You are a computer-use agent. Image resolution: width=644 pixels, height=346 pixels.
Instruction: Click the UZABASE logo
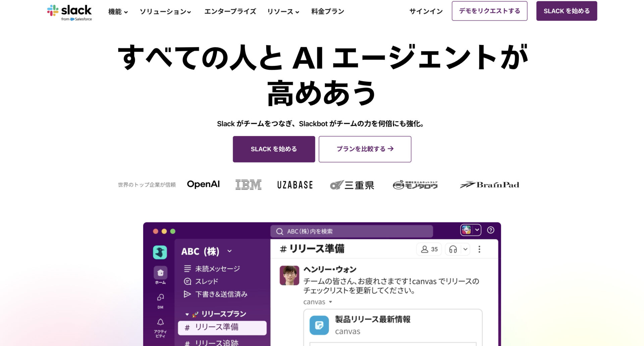(295, 185)
